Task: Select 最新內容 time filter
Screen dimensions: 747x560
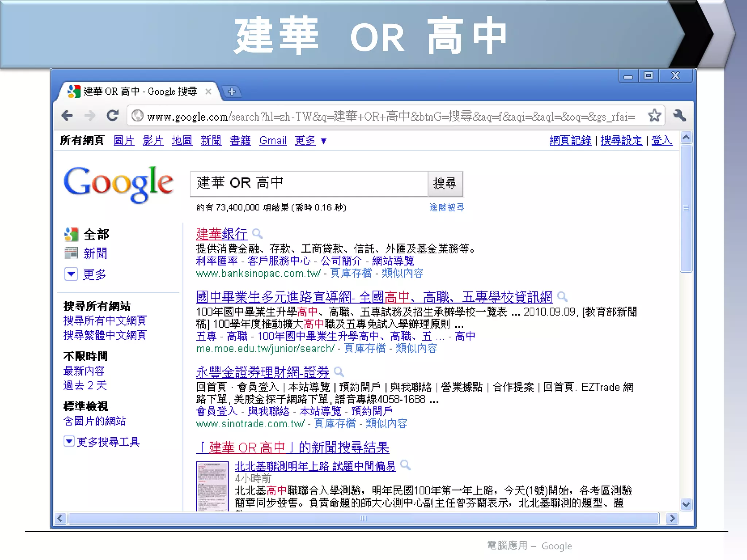Action: tap(84, 371)
